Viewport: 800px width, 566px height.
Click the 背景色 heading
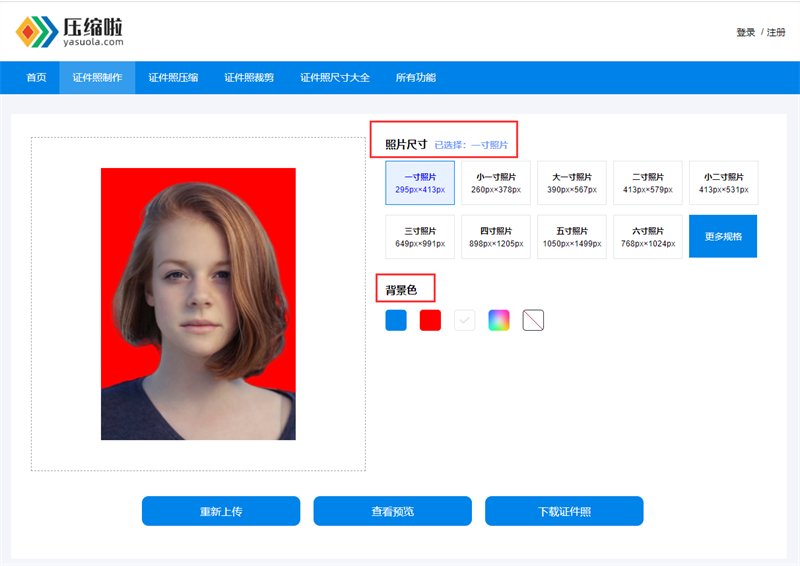coord(401,290)
